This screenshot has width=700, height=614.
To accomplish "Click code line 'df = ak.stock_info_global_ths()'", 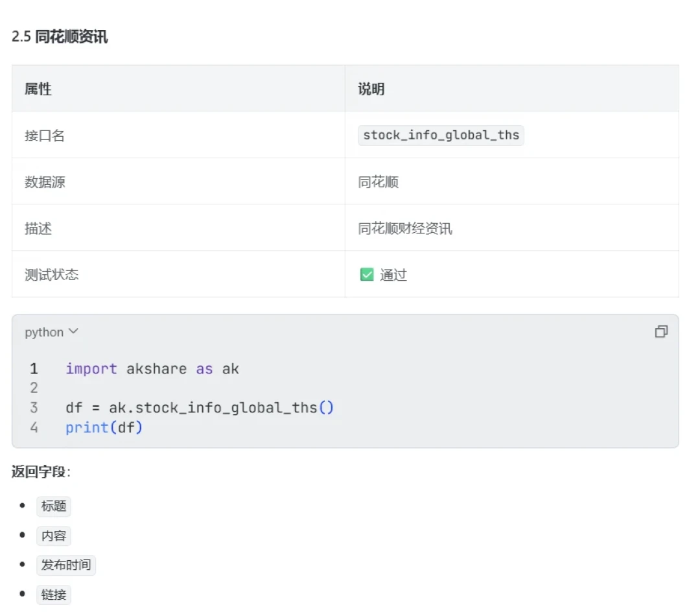I will [200, 408].
